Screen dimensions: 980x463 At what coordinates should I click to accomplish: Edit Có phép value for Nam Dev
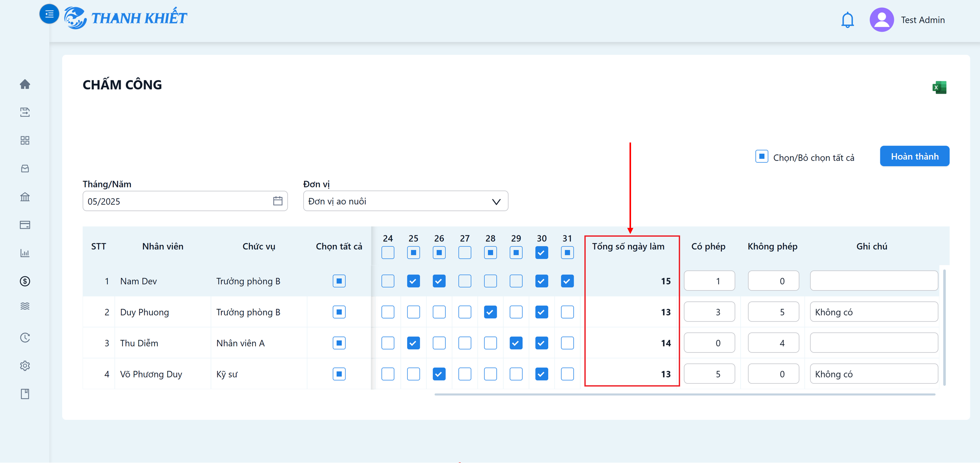(709, 281)
